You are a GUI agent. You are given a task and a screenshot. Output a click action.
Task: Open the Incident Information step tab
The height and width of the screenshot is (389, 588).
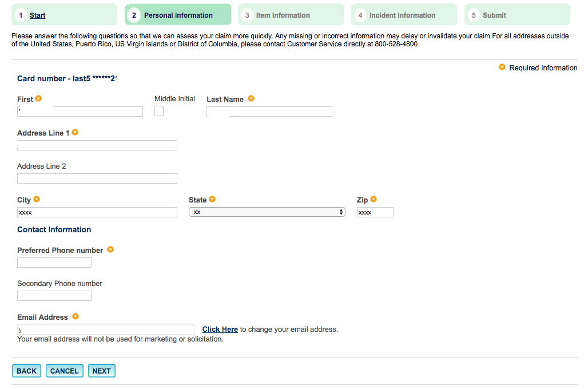pos(404,15)
